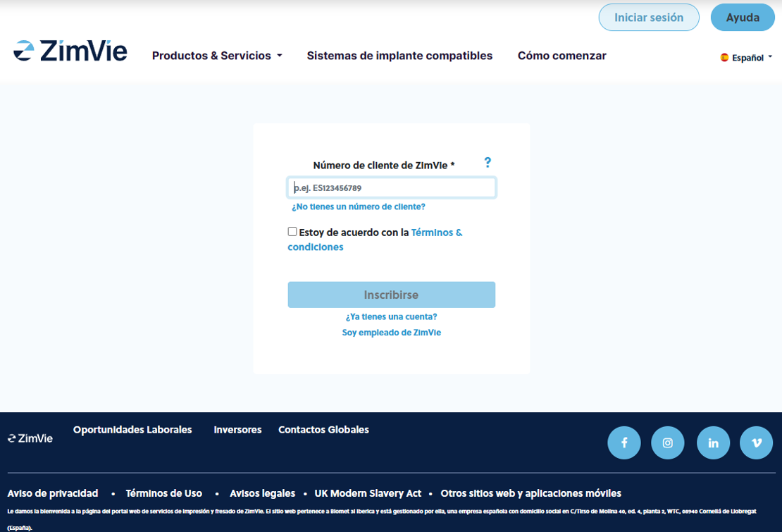Focus the Número de cliente input field
The height and width of the screenshot is (532, 782).
click(391, 188)
